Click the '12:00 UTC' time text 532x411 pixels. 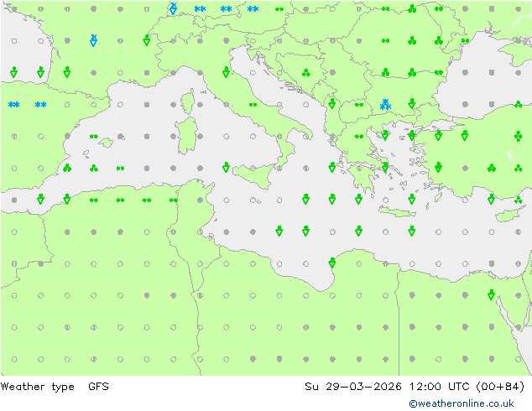tap(440, 387)
